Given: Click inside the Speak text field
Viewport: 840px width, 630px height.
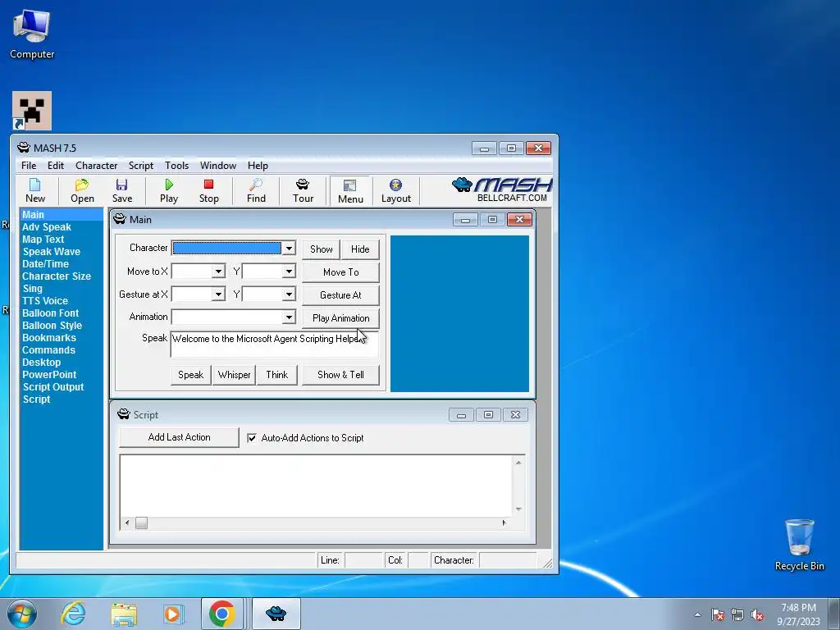Looking at the screenshot, I should coord(274,344).
